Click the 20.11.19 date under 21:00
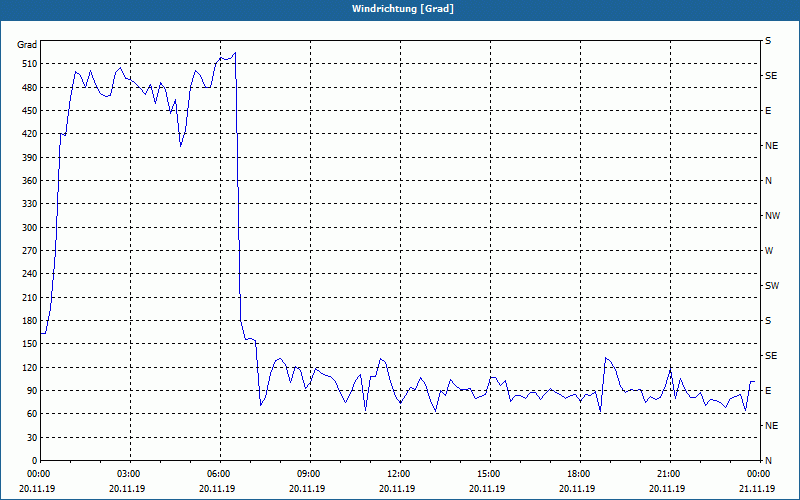The height and width of the screenshot is (500, 800). [x=667, y=489]
